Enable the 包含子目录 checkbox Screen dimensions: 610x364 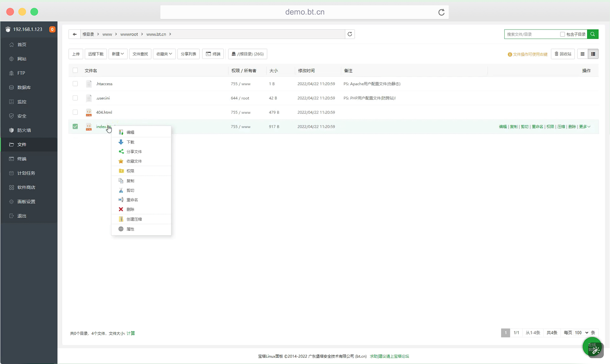(562, 34)
